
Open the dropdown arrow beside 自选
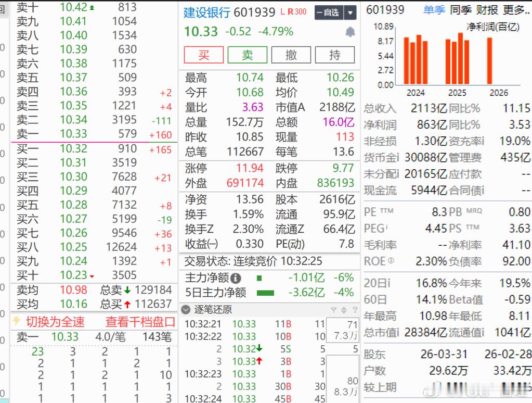coord(350,13)
